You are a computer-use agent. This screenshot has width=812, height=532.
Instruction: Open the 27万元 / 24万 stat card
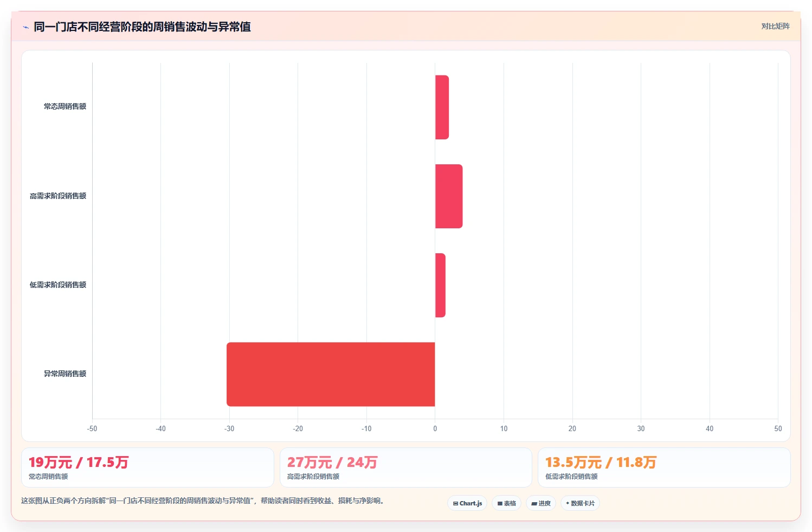pyautogui.click(x=405, y=467)
